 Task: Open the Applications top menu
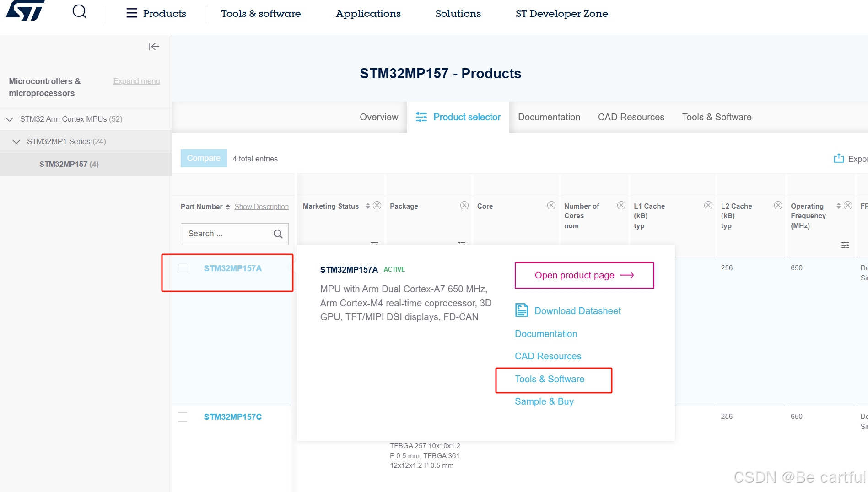pos(368,14)
